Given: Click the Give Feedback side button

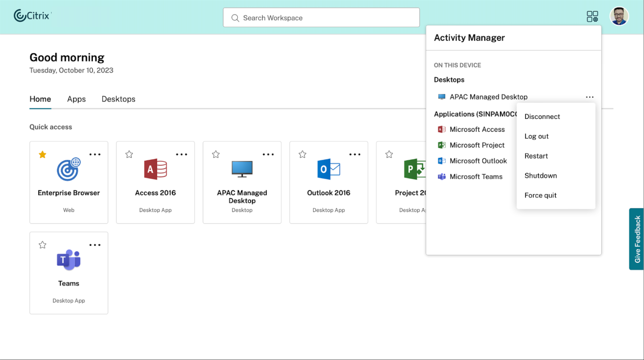Looking at the screenshot, I should click(637, 239).
